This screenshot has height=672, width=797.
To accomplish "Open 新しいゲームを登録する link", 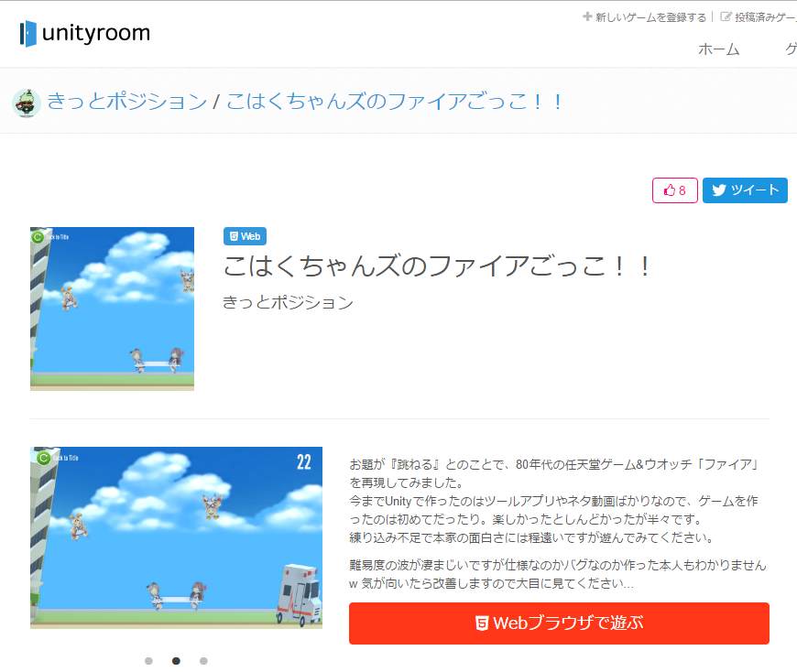I will [x=650, y=17].
